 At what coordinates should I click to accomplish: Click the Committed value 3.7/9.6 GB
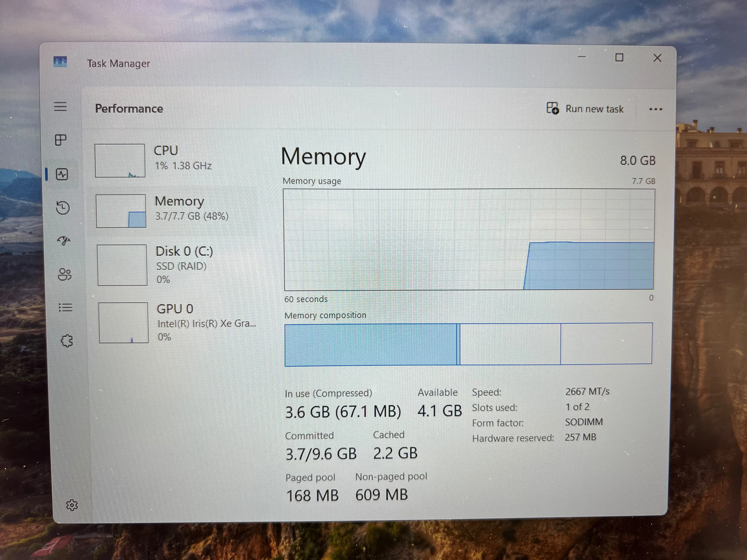point(321,454)
